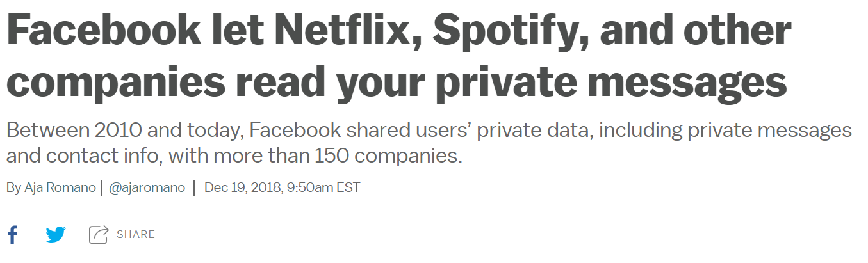
Task: Open the share arrow box icon
Action: click(99, 235)
